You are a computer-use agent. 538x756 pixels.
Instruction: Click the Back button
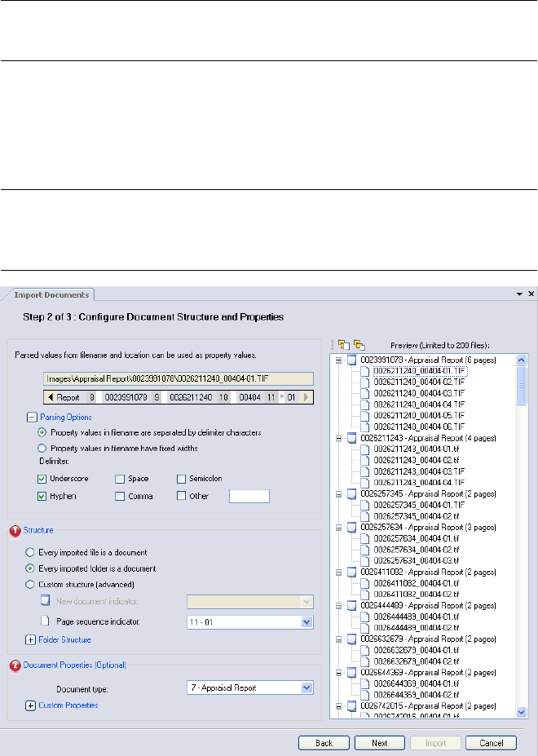point(324,743)
